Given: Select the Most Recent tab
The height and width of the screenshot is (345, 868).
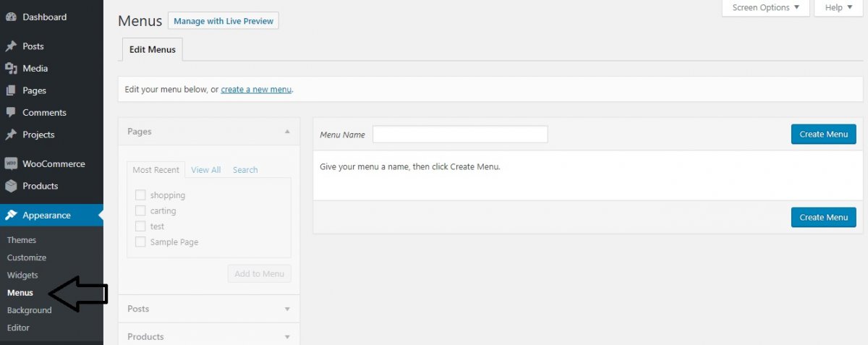Looking at the screenshot, I should tap(156, 170).
